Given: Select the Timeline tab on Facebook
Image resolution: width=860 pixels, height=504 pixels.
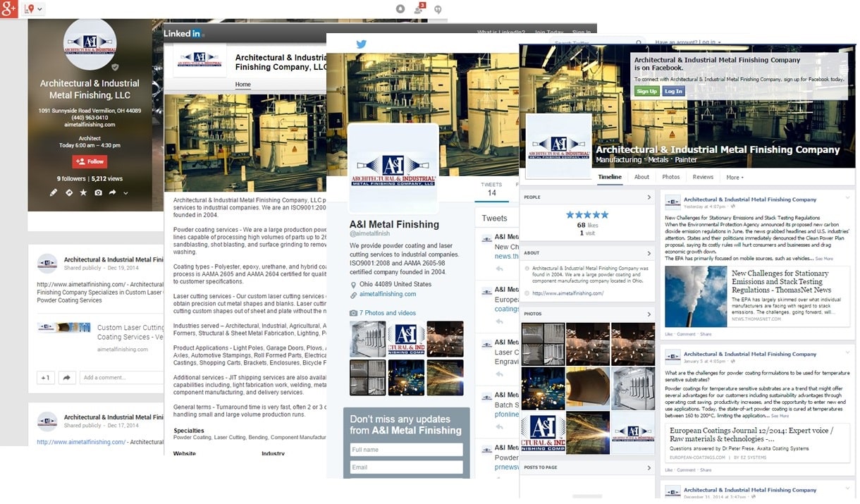Looking at the screenshot, I should point(610,177).
